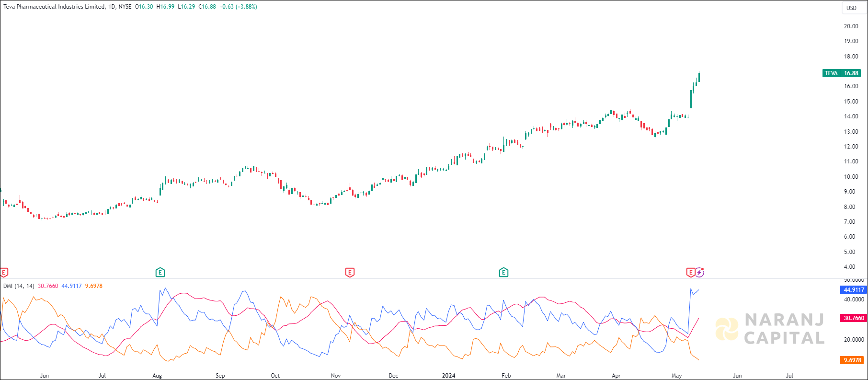Open the red earnings marker near November

tap(350, 273)
